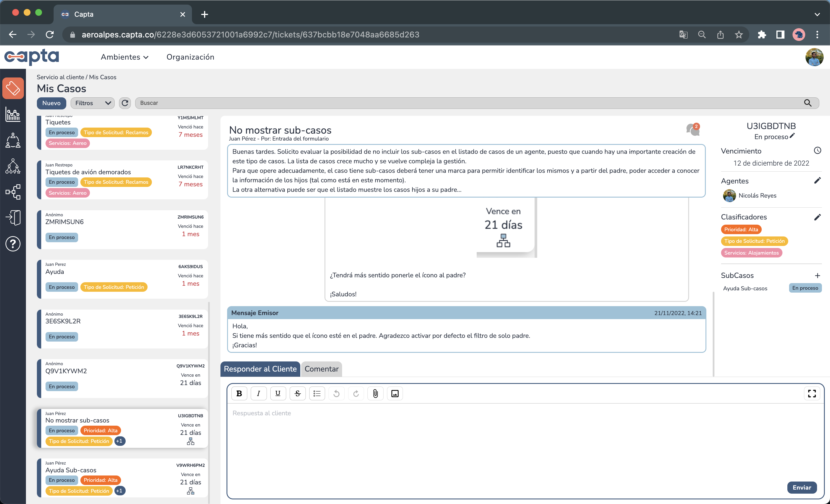This screenshot has height=504, width=830.
Task: Toggle underline formatting in editor
Action: [278, 393]
